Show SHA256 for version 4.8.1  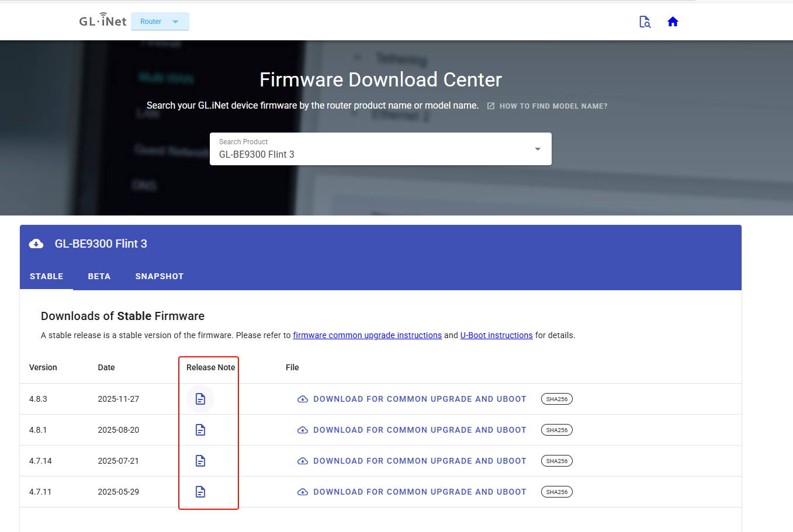click(556, 430)
